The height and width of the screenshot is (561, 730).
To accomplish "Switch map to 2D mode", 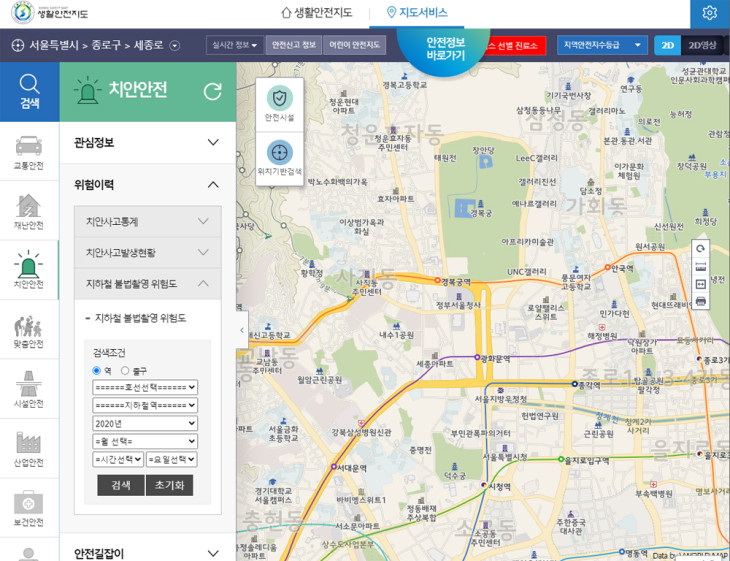I will [x=667, y=45].
